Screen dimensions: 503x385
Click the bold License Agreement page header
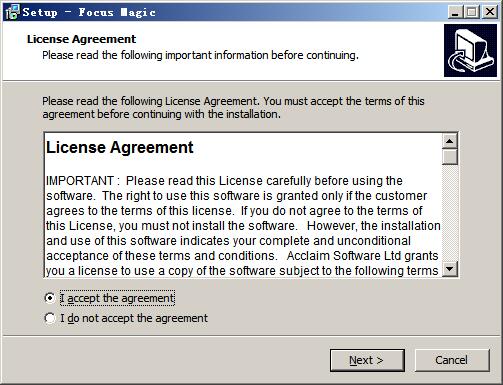pyautogui.click(x=81, y=39)
